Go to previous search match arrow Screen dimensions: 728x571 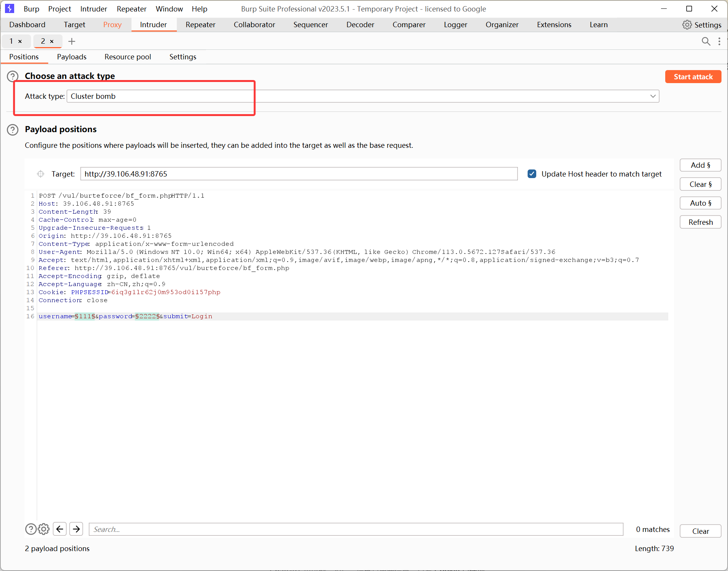click(60, 529)
